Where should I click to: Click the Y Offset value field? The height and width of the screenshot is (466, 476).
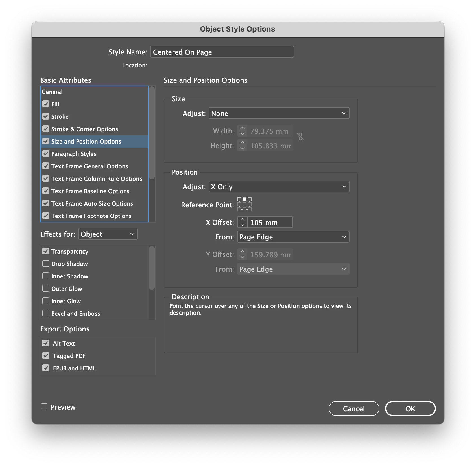click(x=270, y=254)
